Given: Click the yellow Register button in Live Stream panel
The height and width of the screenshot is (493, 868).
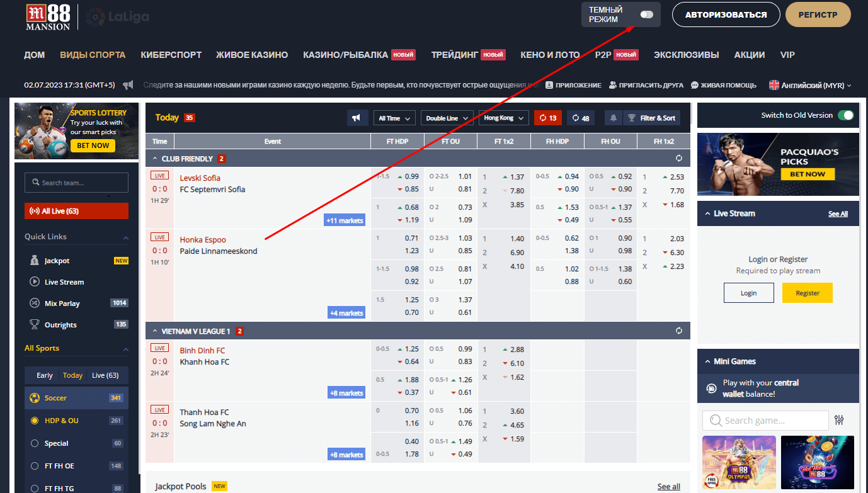Looking at the screenshot, I should tap(808, 293).
